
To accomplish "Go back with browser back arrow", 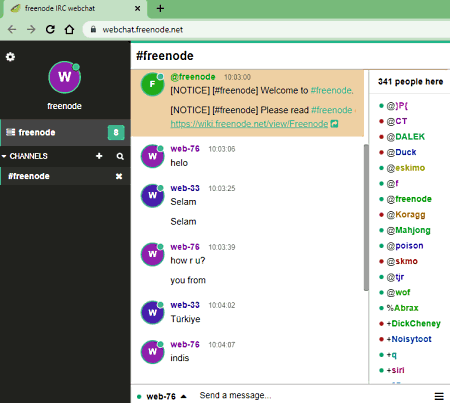I will tap(12, 30).
